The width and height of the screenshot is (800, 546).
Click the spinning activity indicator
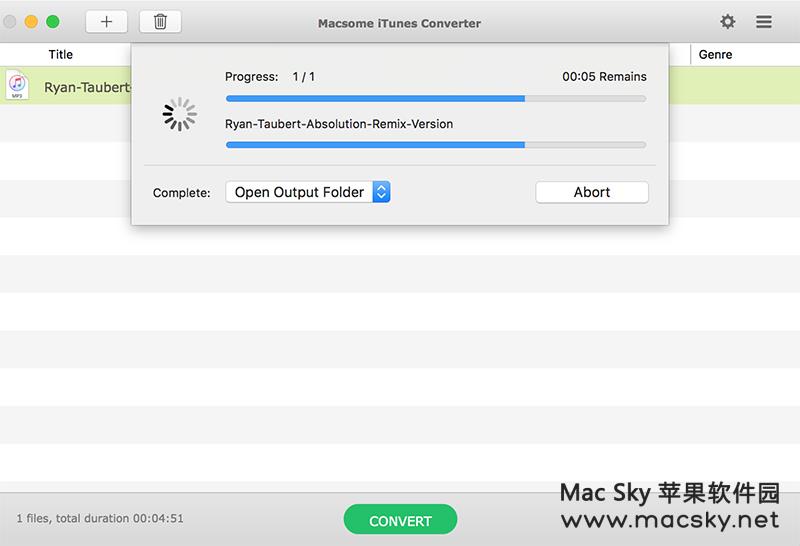click(180, 114)
